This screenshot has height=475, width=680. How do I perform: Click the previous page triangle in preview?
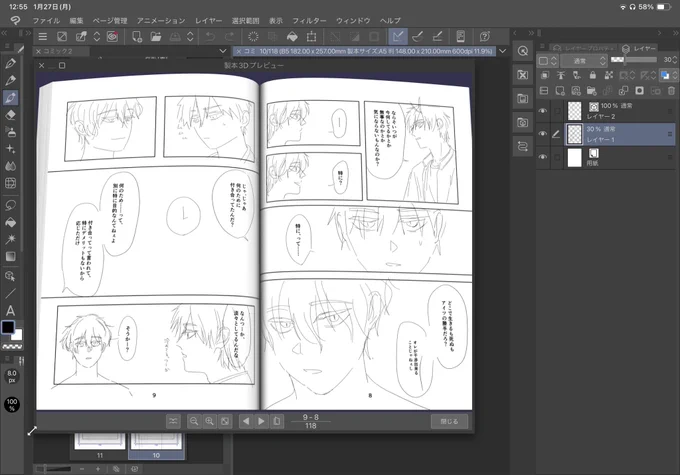click(x=245, y=421)
